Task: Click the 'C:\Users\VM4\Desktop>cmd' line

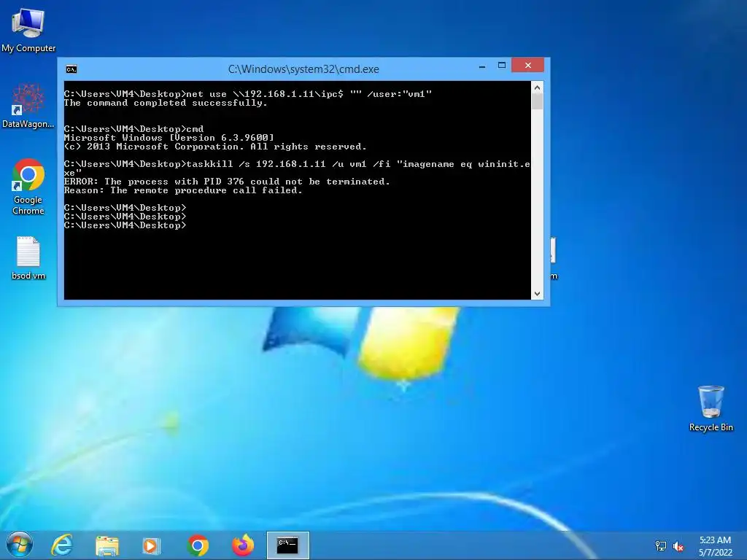Action: (x=134, y=129)
